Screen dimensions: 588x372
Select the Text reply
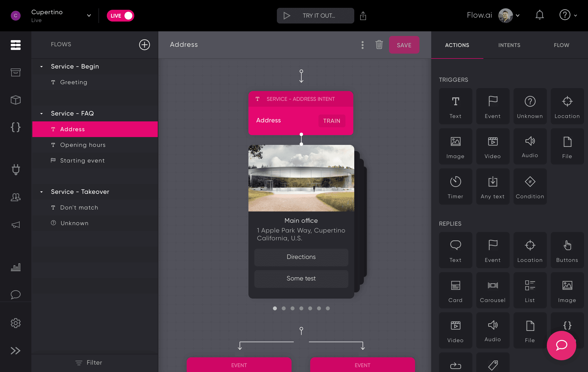[456, 250]
